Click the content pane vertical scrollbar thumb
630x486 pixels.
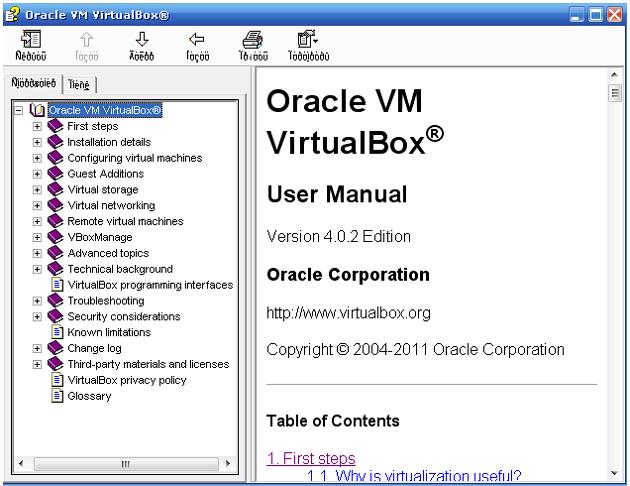tap(614, 93)
